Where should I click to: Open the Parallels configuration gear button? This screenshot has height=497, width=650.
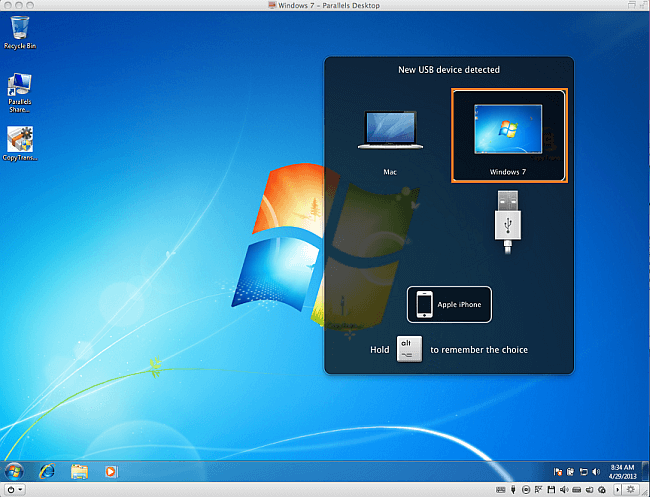pyautogui.click(x=631, y=490)
